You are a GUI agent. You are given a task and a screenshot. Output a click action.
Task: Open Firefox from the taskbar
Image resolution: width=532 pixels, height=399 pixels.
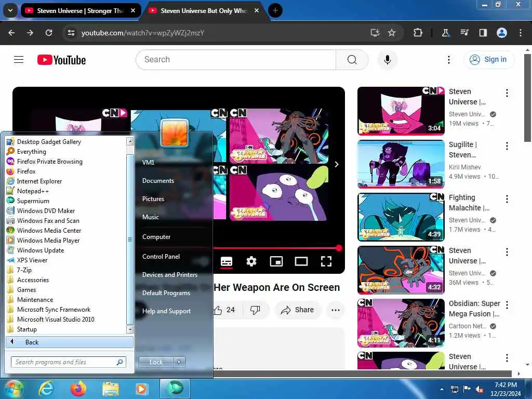click(x=78, y=389)
